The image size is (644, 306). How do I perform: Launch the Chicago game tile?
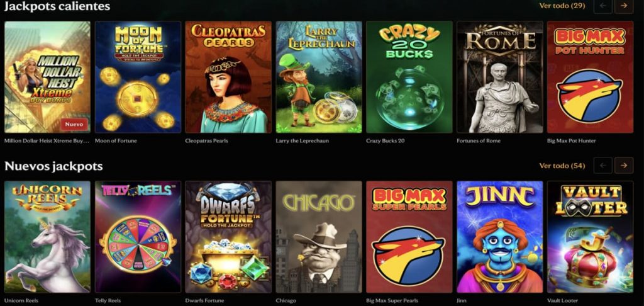coord(319,237)
